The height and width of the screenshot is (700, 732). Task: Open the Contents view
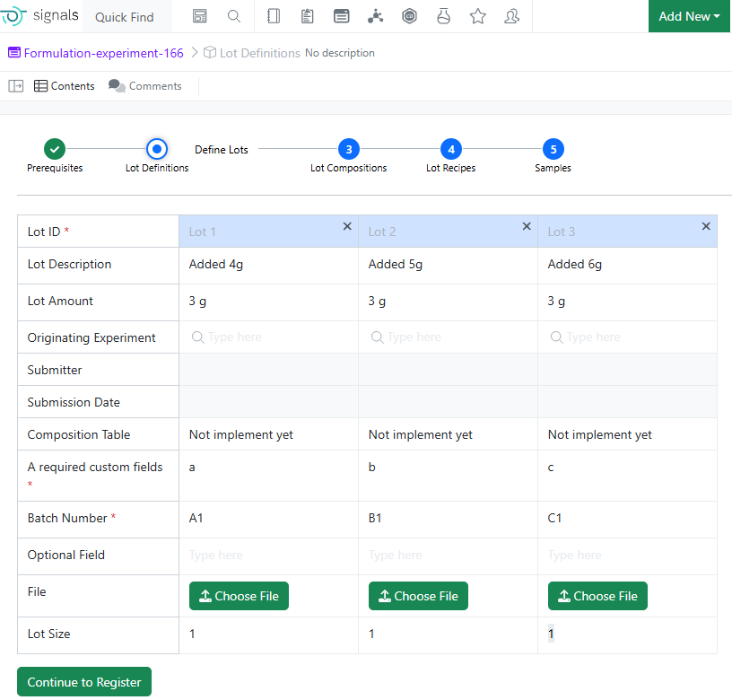coord(65,86)
